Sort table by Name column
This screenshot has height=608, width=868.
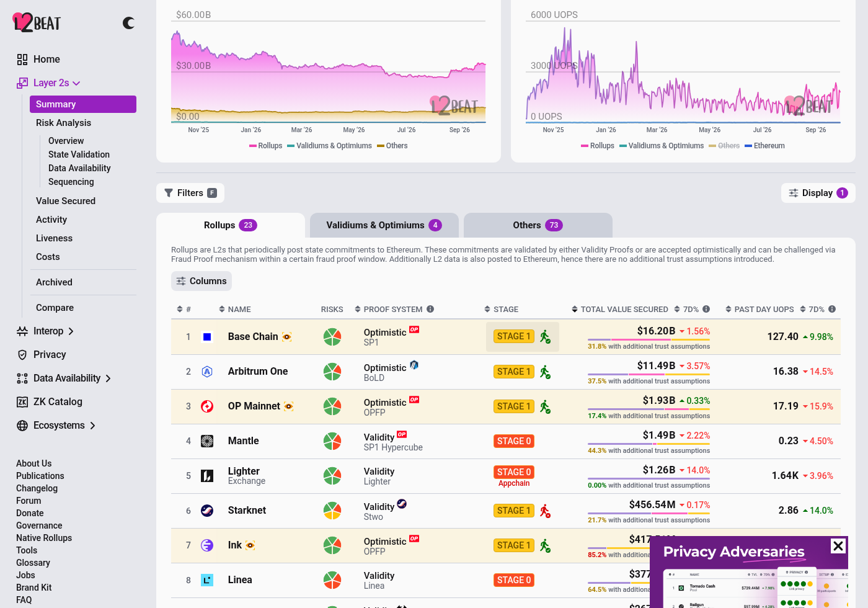coord(235,310)
